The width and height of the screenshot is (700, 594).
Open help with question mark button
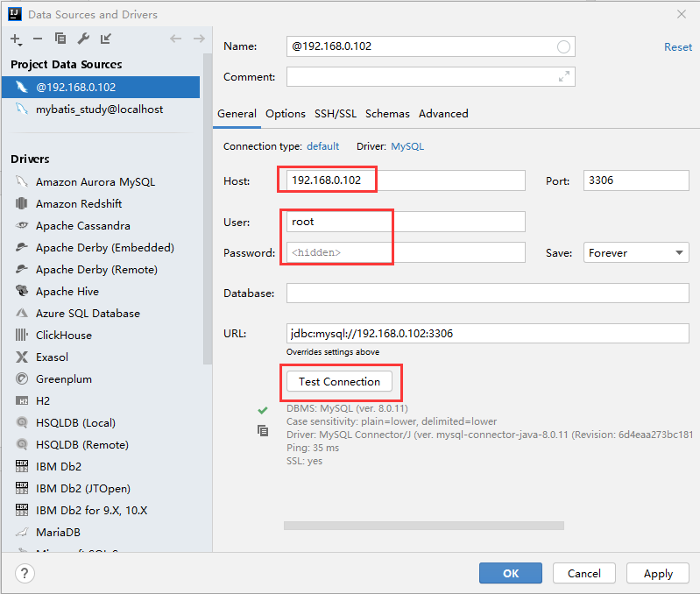click(x=25, y=573)
